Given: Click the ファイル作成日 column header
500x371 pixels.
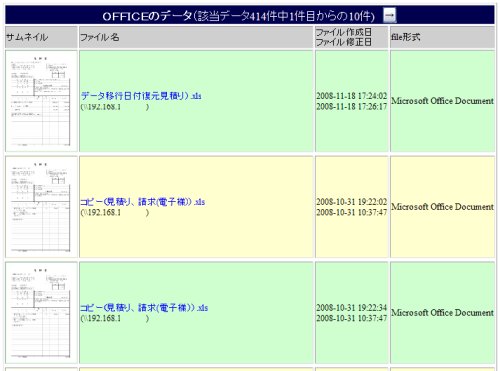Looking at the screenshot, I should click(344, 32).
